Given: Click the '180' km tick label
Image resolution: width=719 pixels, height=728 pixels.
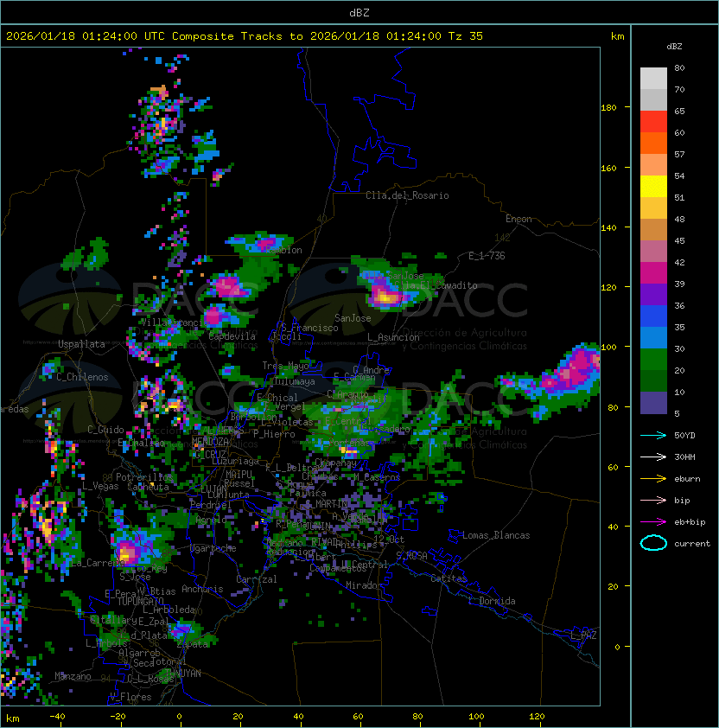Looking at the screenshot, I should (x=608, y=108).
